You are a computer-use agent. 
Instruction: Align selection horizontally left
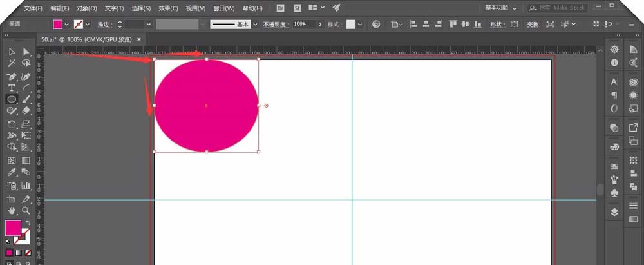pyautogui.click(x=414, y=25)
